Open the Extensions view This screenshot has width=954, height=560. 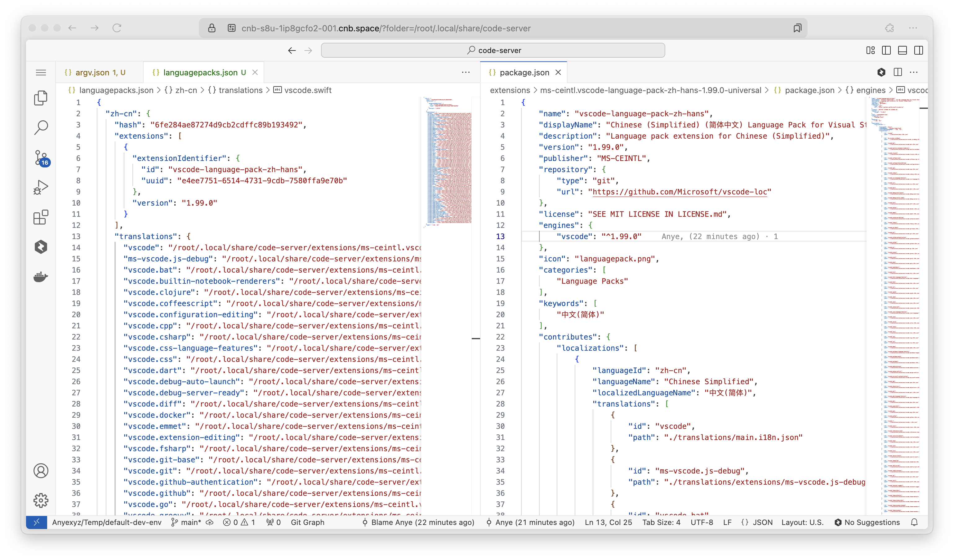(x=41, y=217)
